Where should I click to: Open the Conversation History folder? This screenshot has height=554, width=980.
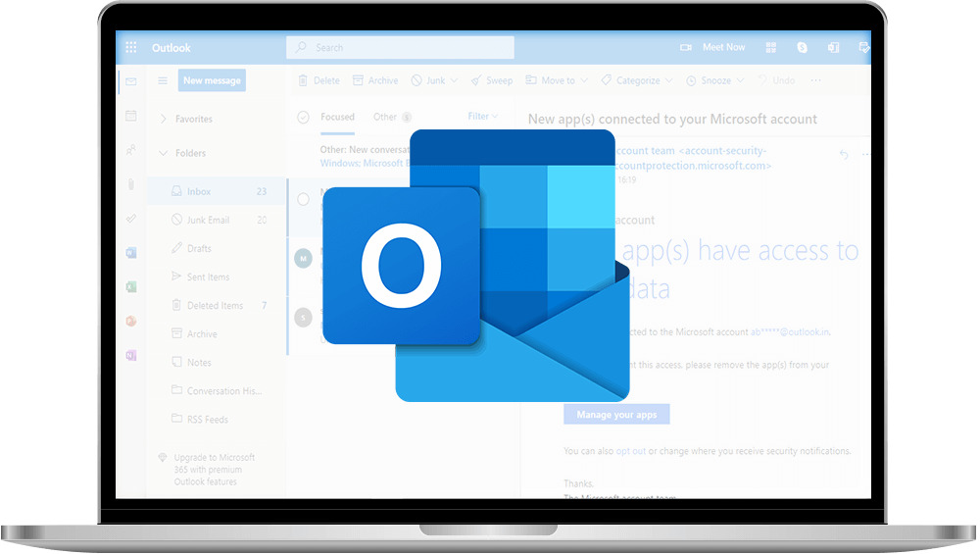tap(217, 391)
